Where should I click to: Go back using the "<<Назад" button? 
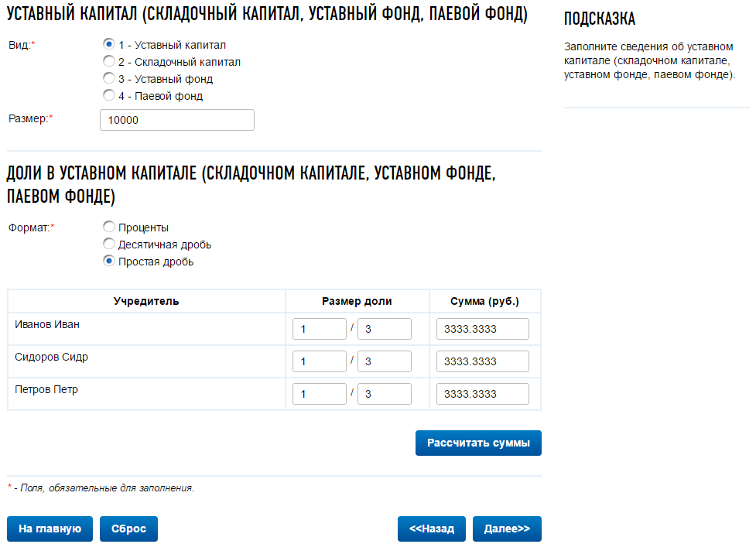point(429,529)
